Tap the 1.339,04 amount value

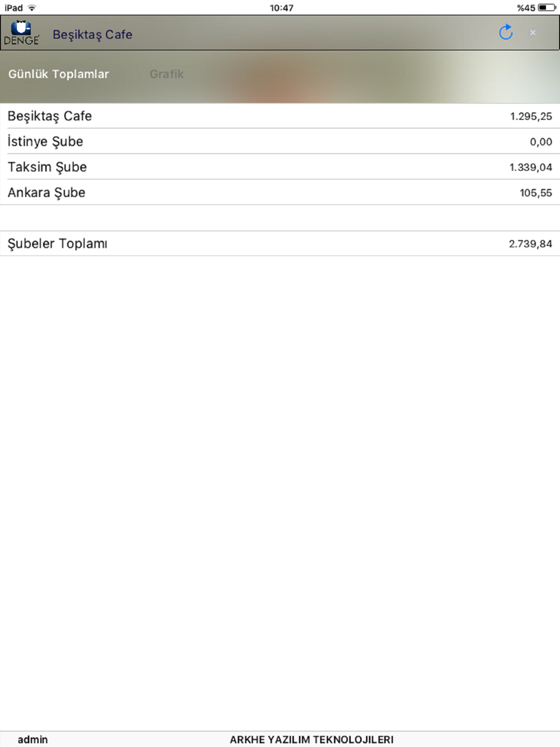point(530,167)
